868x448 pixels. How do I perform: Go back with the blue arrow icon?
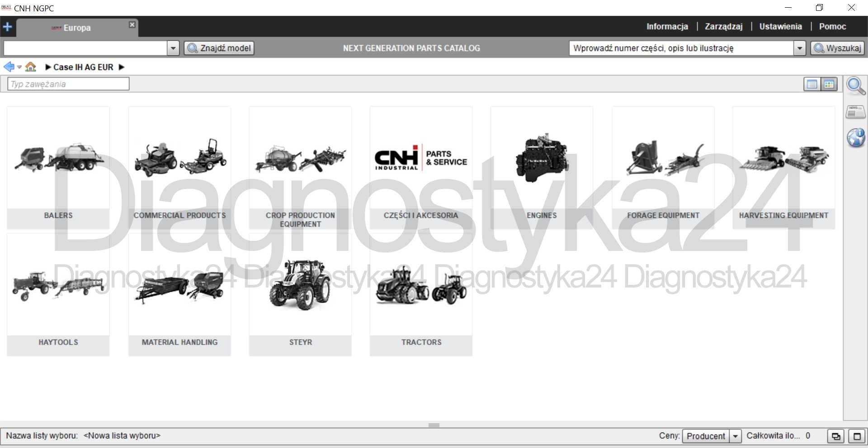click(9, 67)
